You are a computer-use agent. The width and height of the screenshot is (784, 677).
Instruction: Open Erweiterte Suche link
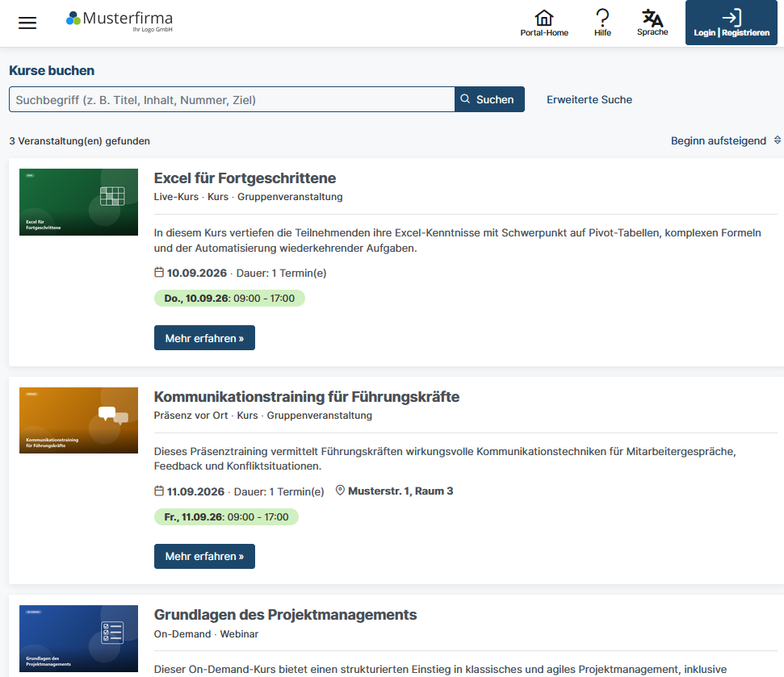589,100
